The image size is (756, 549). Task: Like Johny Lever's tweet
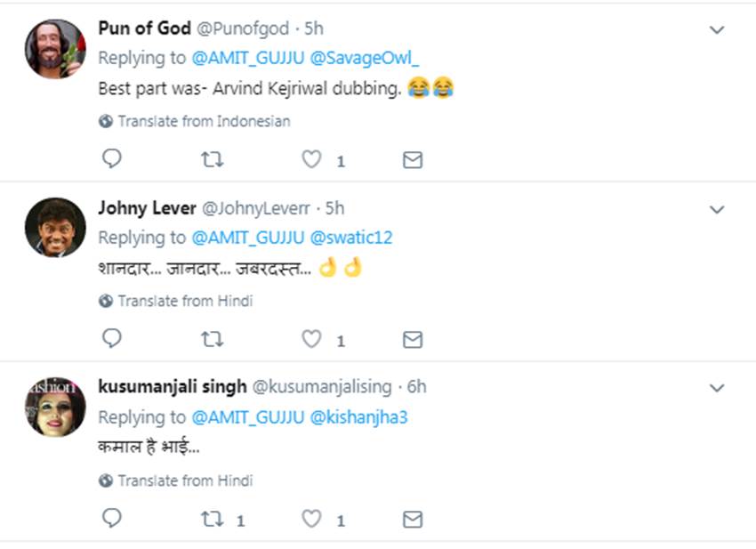(310, 339)
